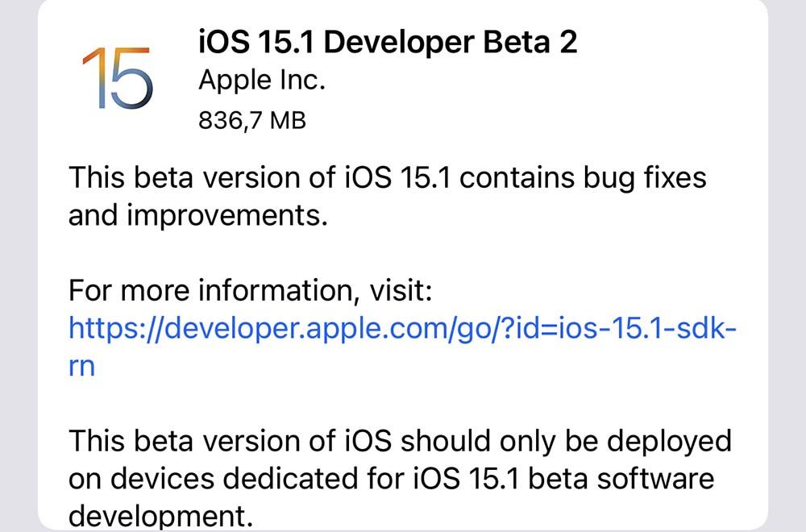Click the word 'Developer' in the title
This screenshot has width=806, height=532.
tap(399, 44)
